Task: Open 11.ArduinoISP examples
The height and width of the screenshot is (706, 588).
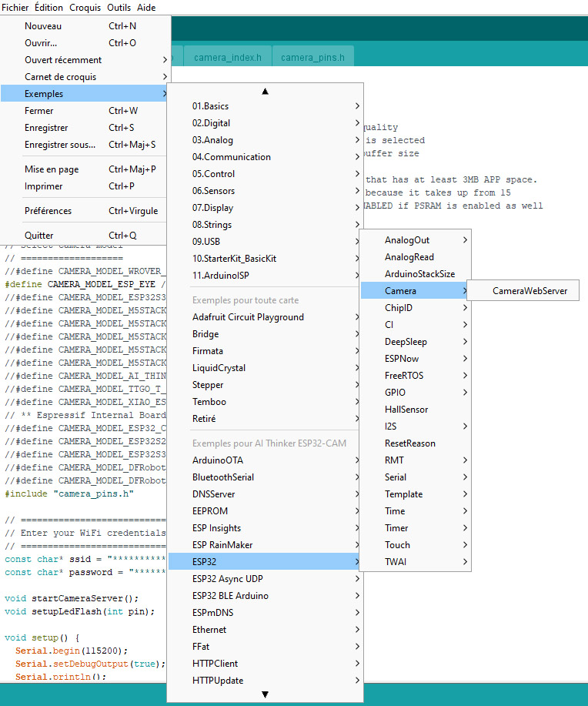Action: click(266, 276)
